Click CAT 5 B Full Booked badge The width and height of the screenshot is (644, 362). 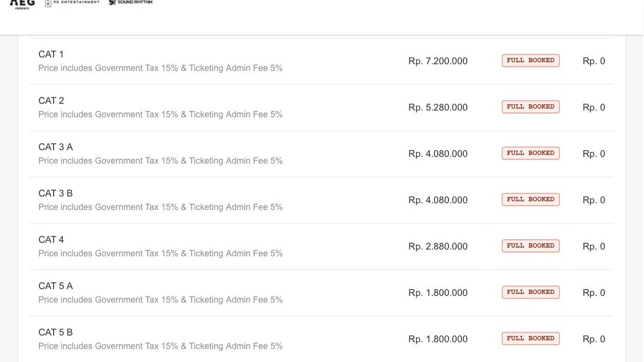531,339
